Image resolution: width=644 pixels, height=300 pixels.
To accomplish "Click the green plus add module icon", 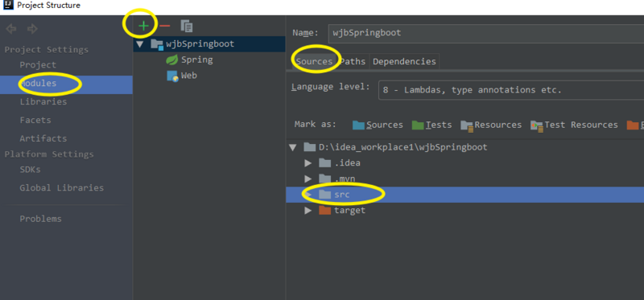I will [x=143, y=27].
